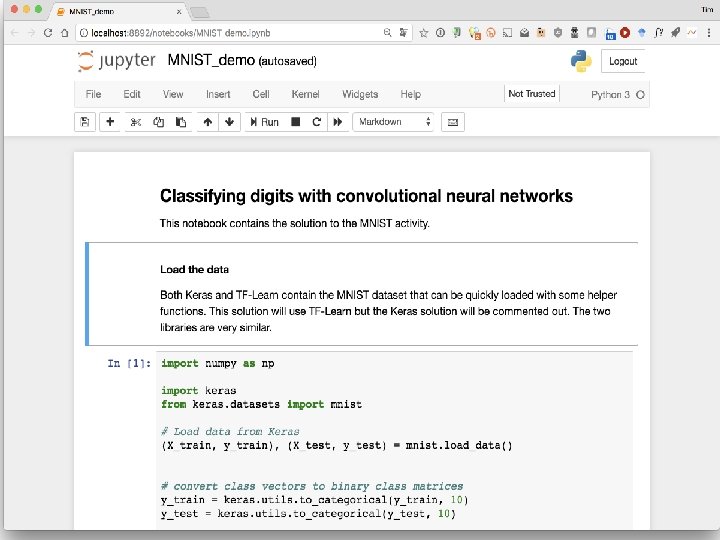Image resolution: width=720 pixels, height=540 pixels.
Task: Click the red play button extension icon
Action: point(625,32)
